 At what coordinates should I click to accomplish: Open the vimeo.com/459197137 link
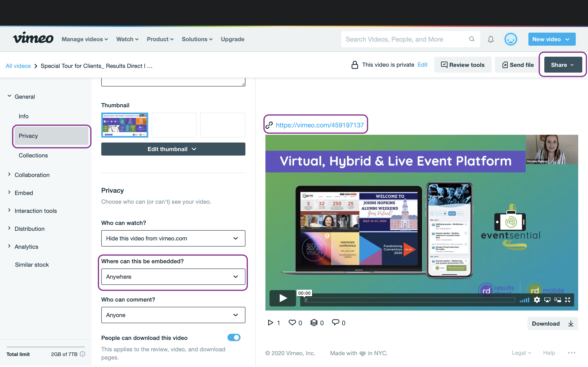pos(320,125)
